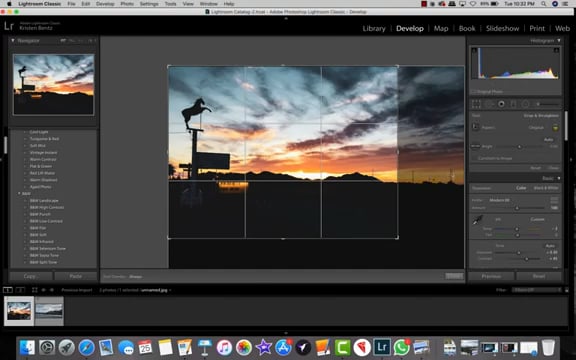Collapse the Navigator panel
Viewport: 576px width, 360px height.
coord(13,40)
